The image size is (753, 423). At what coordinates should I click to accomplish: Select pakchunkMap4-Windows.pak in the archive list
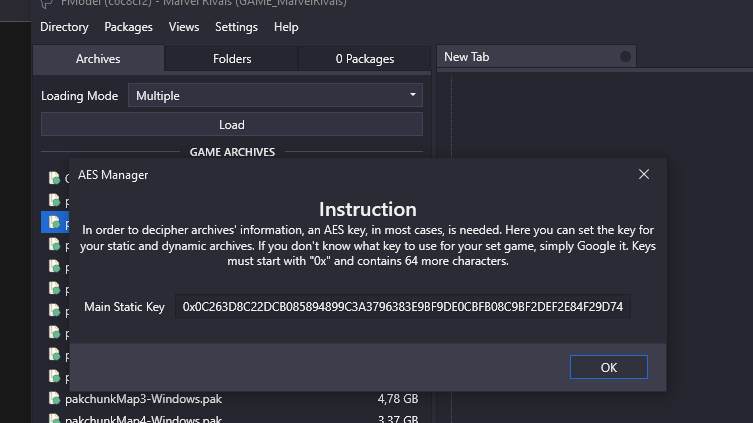232,418
